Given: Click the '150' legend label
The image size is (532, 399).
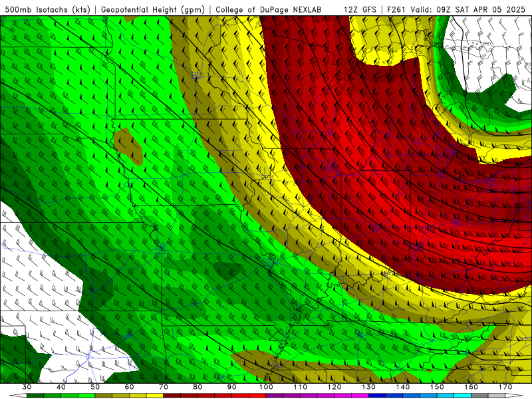Looking at the screenshot, I should coord(437,387).
